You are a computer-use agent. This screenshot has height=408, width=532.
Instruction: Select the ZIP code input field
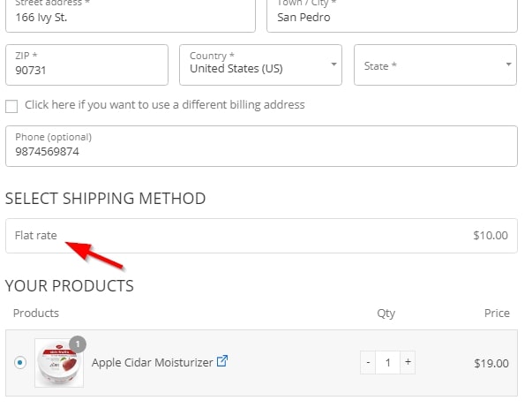tap(86, 64)
